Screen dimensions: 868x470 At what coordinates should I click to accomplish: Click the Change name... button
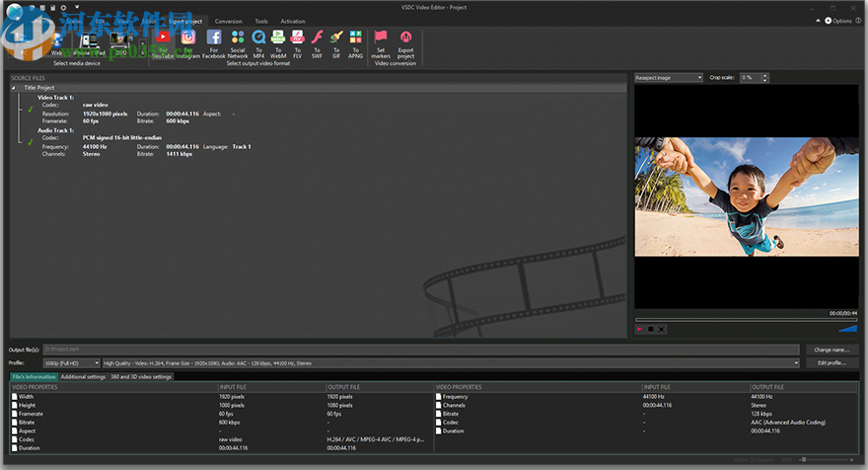pos(832,350)
